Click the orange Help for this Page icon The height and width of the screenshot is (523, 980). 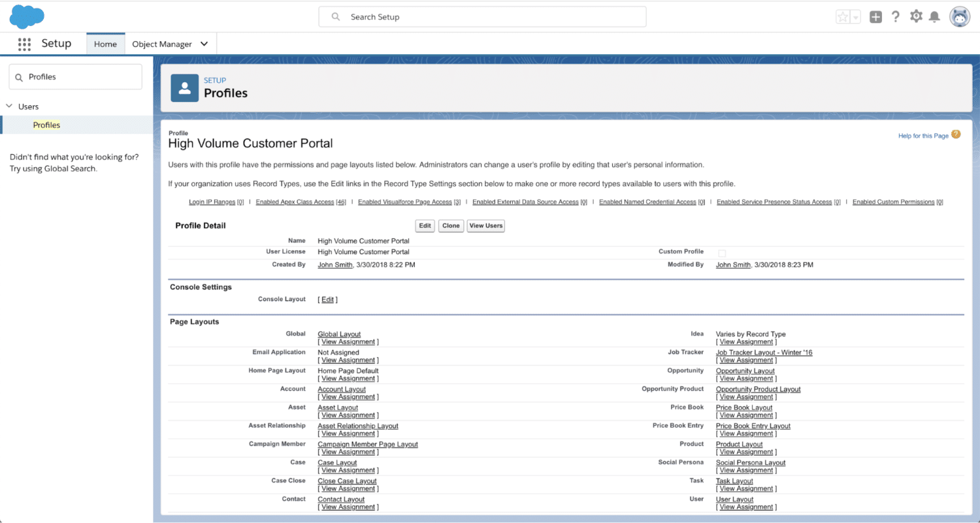tap(956, 135)
